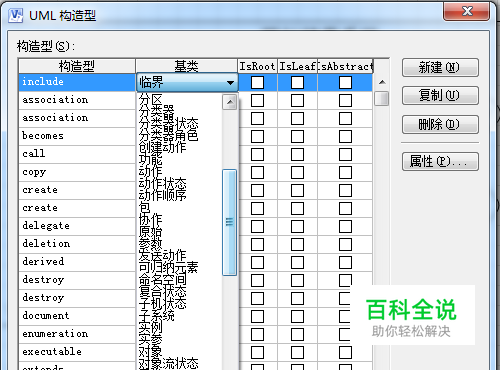Viewport: 500px width, 370px height.
Task: Select 协作 from the dropdown list
Action: [x=151, y=219]
